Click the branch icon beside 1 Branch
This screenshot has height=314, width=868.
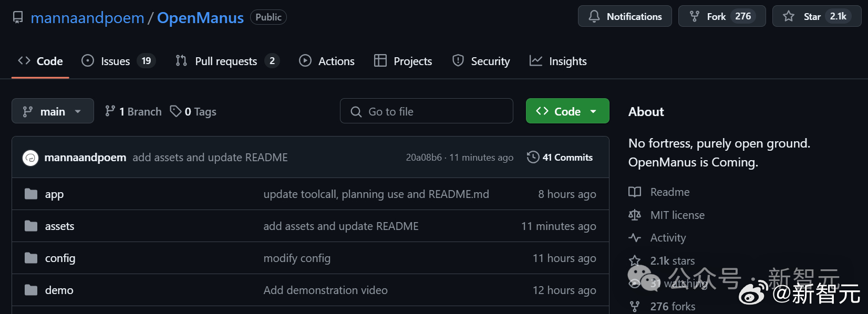(110, 111)
